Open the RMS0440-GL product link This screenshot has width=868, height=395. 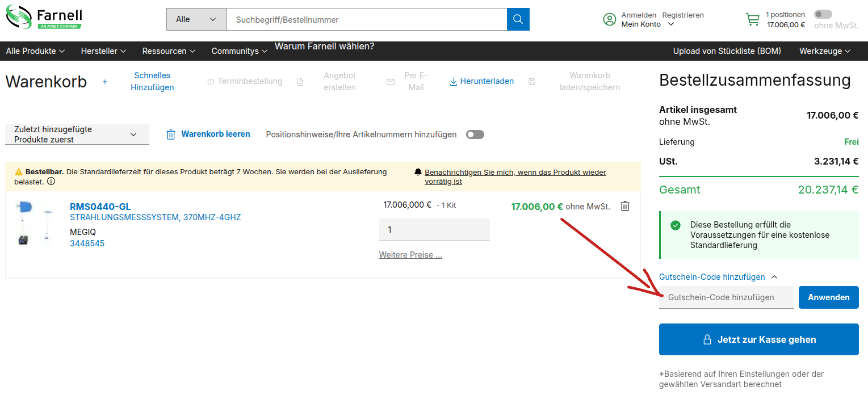(100, 207)
